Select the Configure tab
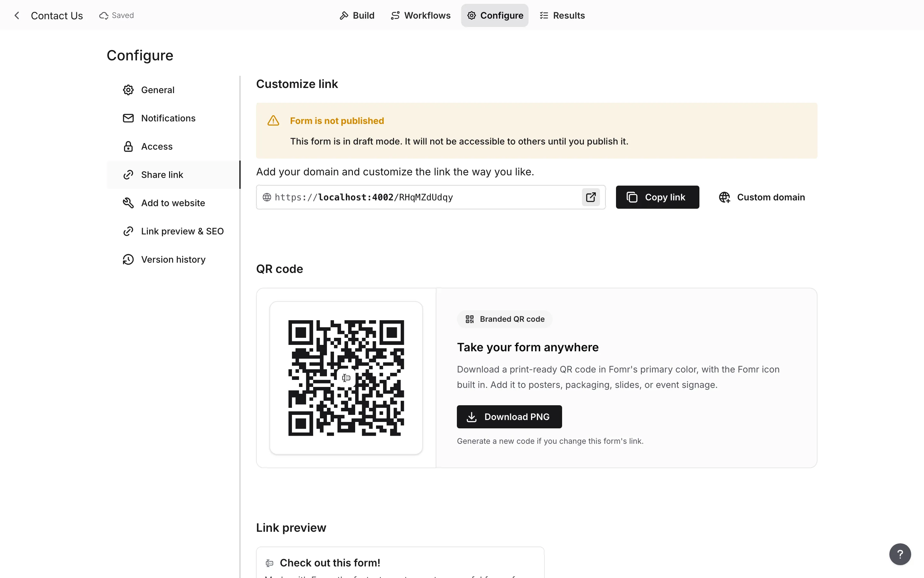The image size is (924, 578). pos(494,15)
